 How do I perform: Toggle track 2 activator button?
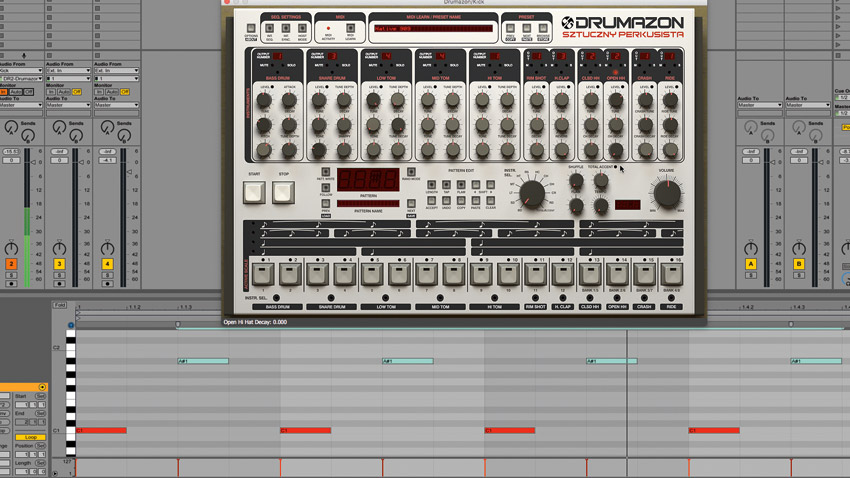coord(11,264)
